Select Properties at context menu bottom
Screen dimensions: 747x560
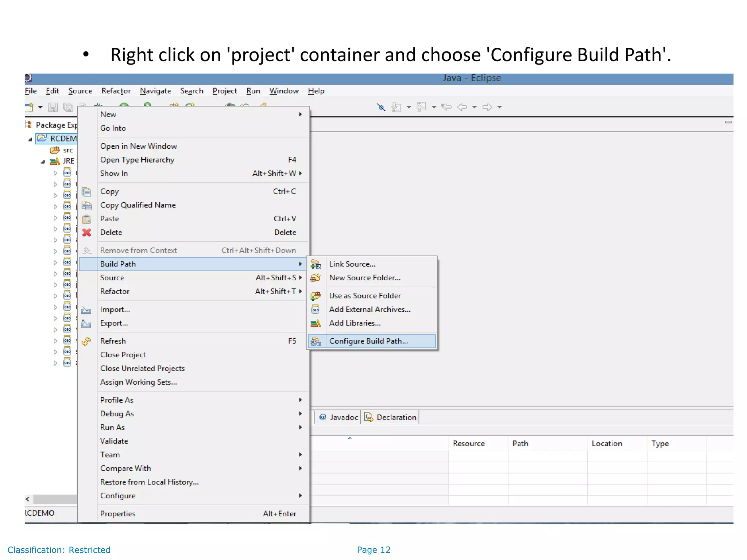pyautogui.click(x=193, y=514)
